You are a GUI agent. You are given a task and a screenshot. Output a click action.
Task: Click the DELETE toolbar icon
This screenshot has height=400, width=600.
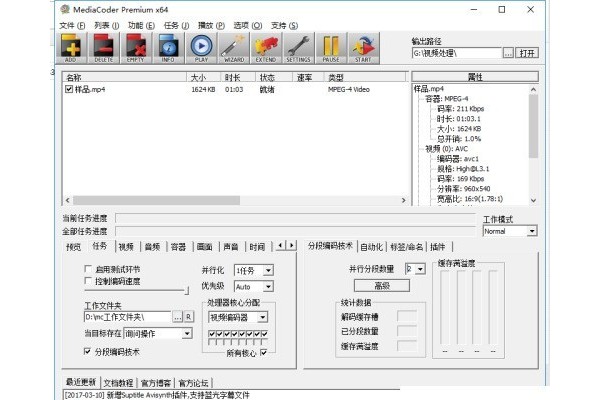[x=104, y=48]
